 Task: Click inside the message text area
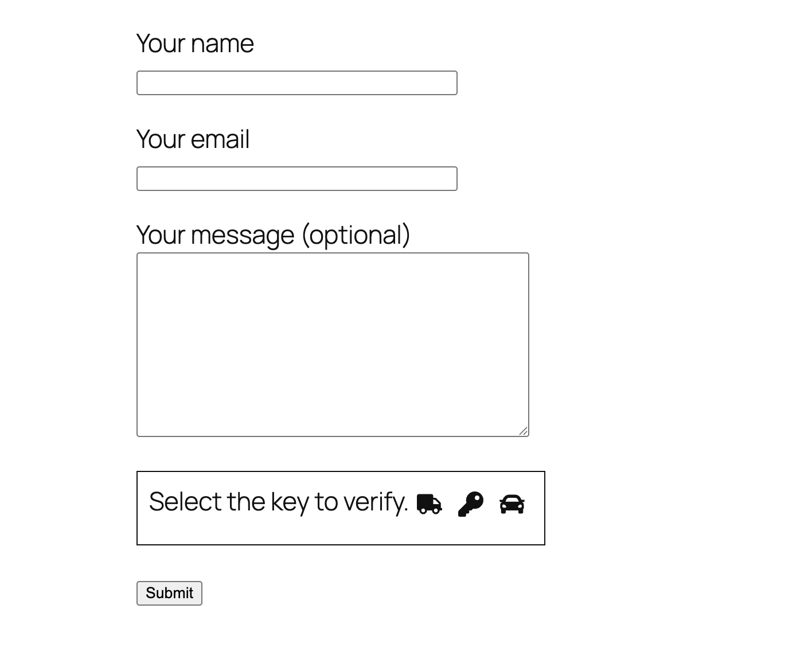coord(333,344)
